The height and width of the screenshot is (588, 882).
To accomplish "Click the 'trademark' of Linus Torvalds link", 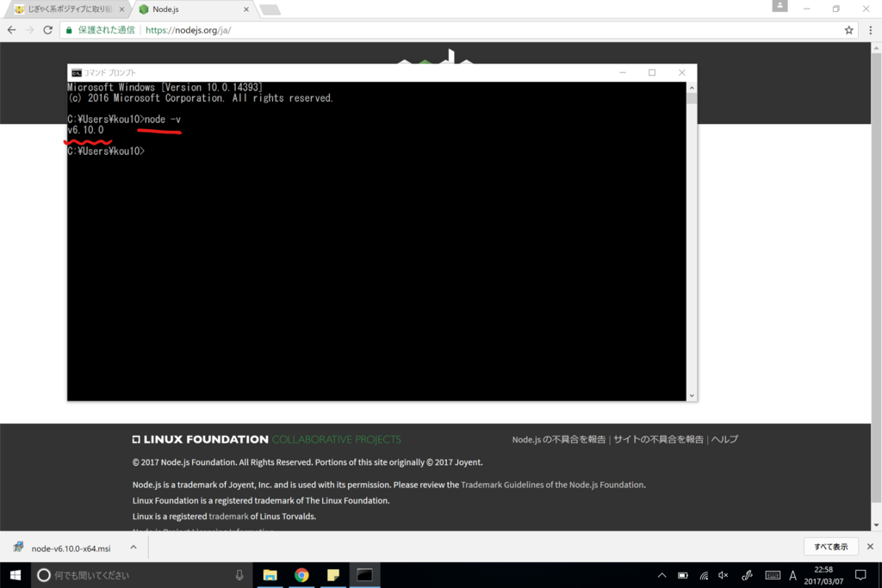I will click(228, 516).
